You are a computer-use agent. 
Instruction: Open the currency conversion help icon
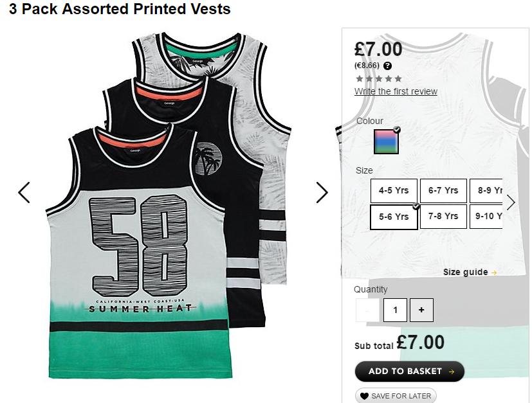tap(387, 66)
